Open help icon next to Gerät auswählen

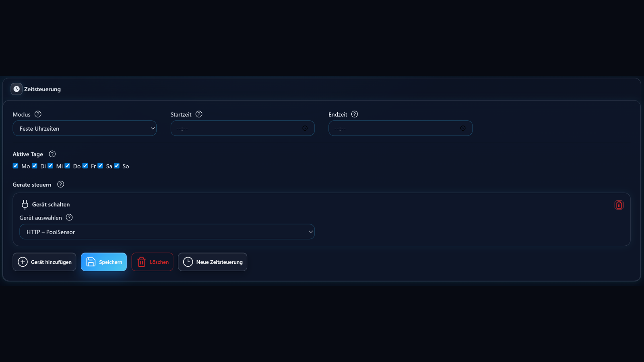pyautogui.click(x=69, y=218)
